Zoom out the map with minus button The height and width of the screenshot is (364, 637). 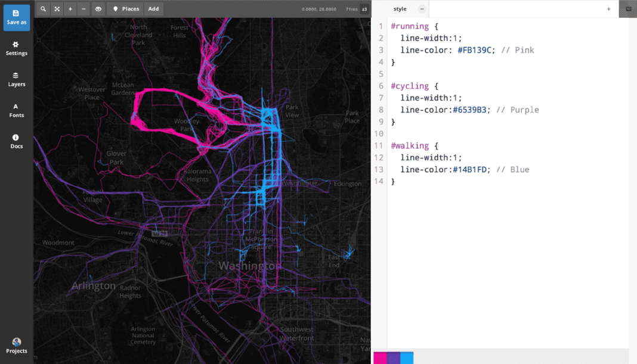(x=84, y=9)
